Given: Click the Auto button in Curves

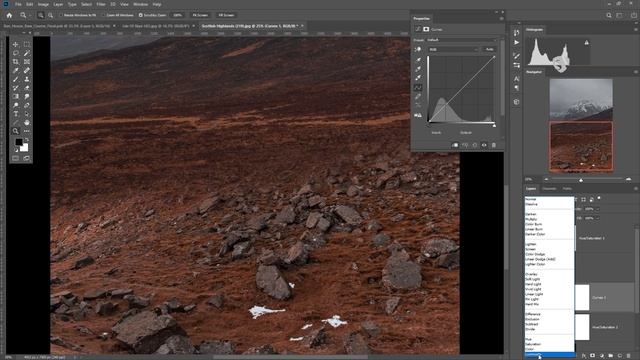Looking at the screenshot, I should pyautogui.click(x=489, y=49).
